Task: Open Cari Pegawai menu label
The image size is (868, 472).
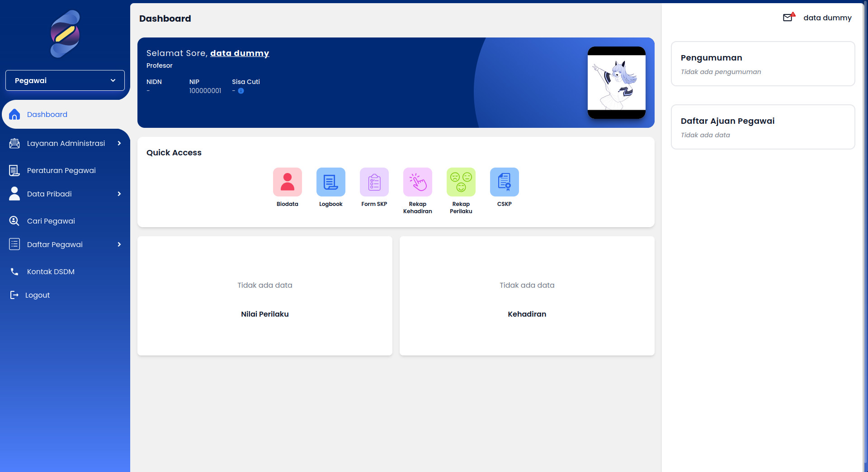Action: point(51,221)
